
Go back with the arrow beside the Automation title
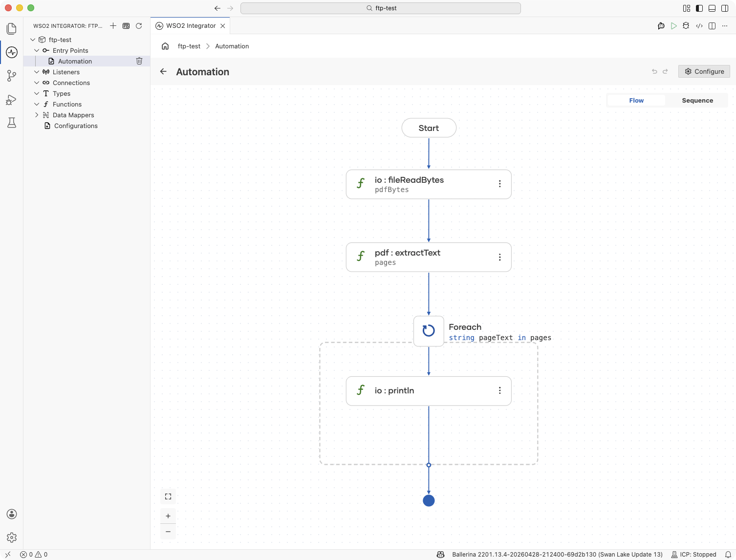tap(163, 71)
